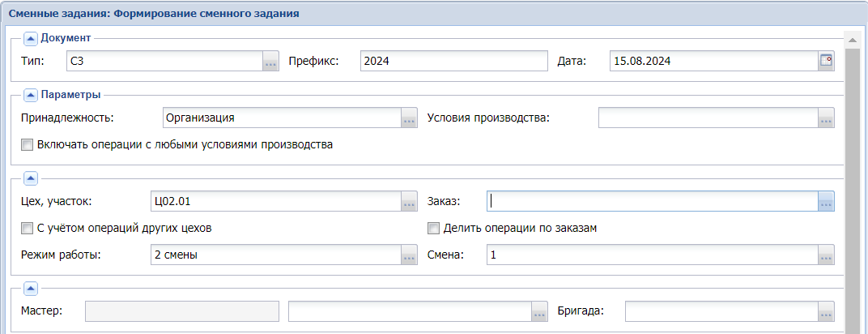Collapse the section containing Мастер field
This screenshot has width=868, height=334.
[31, 288]
